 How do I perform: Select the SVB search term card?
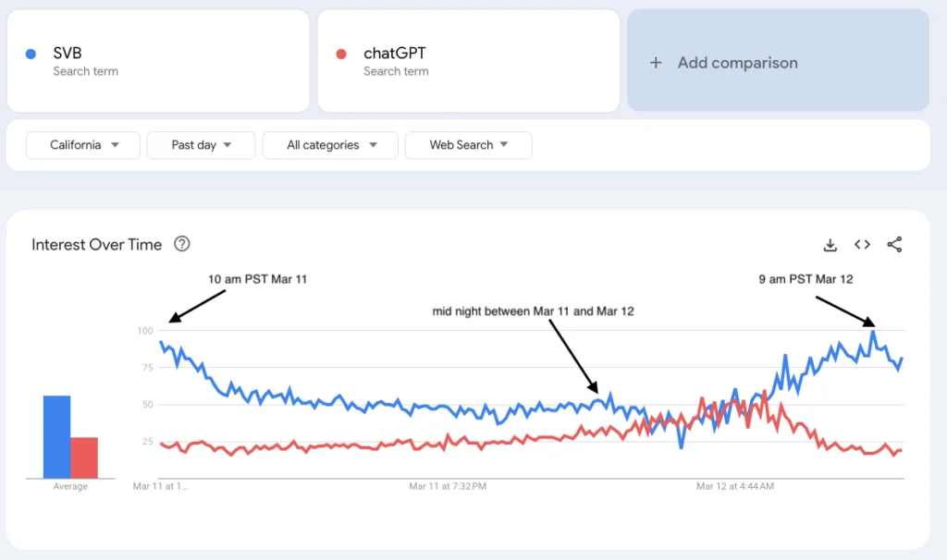[157, 60]
